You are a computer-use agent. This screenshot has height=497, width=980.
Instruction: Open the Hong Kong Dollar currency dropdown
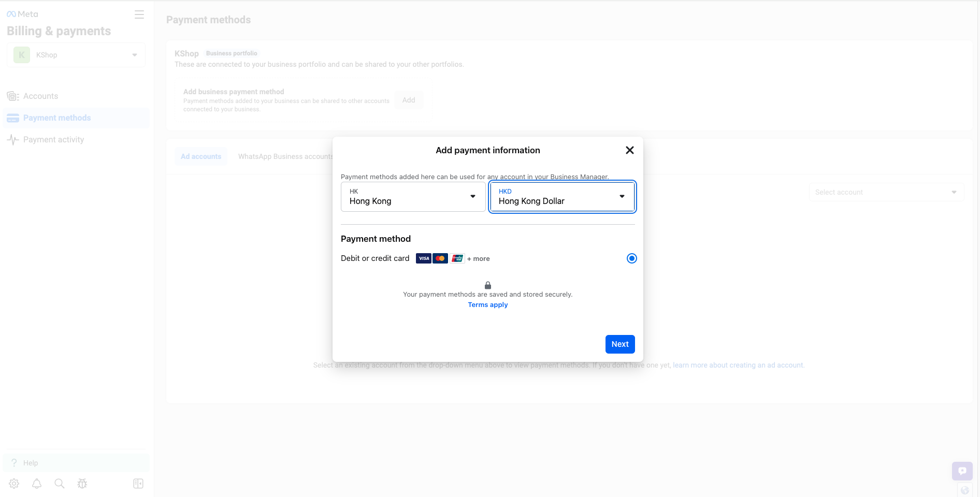click(563, 197)
